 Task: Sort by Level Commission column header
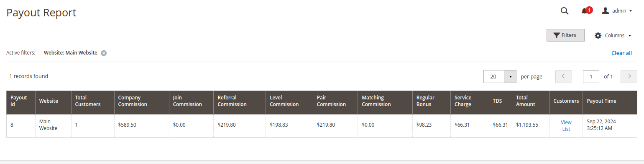pos(289,102)
